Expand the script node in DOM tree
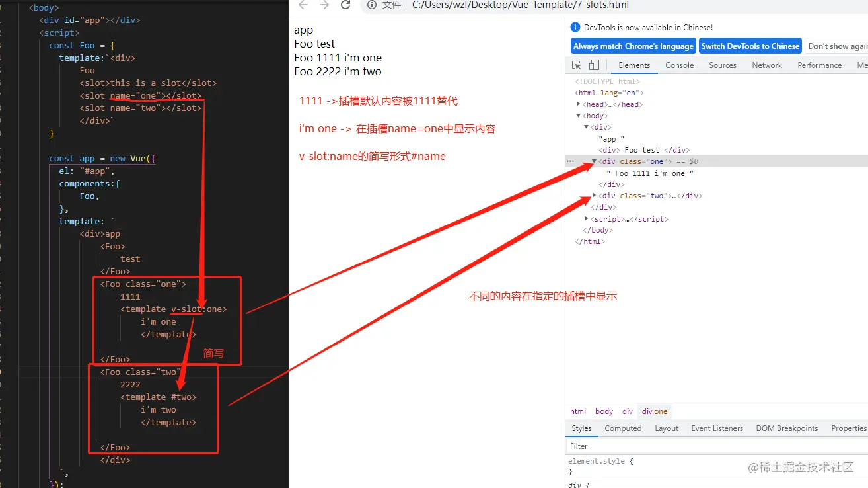This screenshot has width=868, height=488. (x=587, y=218)
